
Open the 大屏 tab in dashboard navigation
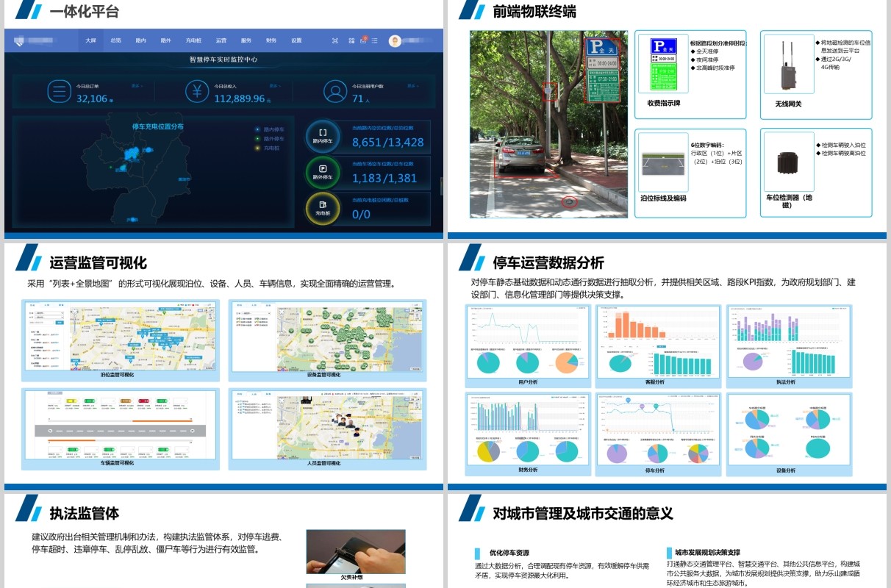[90, 41]
